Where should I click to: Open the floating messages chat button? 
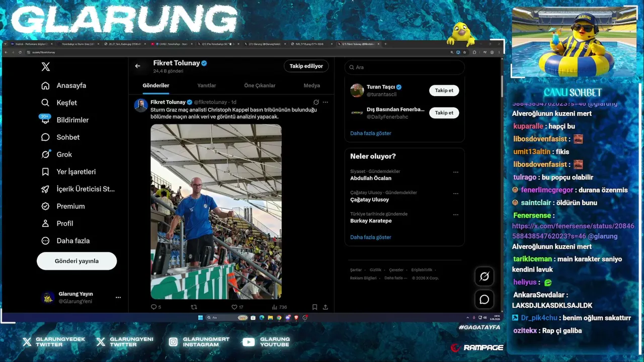pos(485,300)
